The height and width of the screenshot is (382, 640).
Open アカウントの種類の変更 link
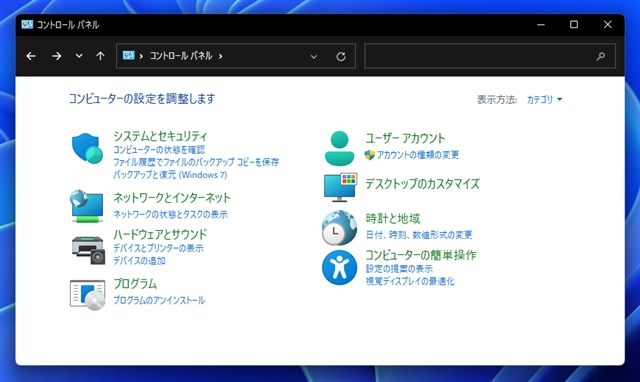pos(418,155)
